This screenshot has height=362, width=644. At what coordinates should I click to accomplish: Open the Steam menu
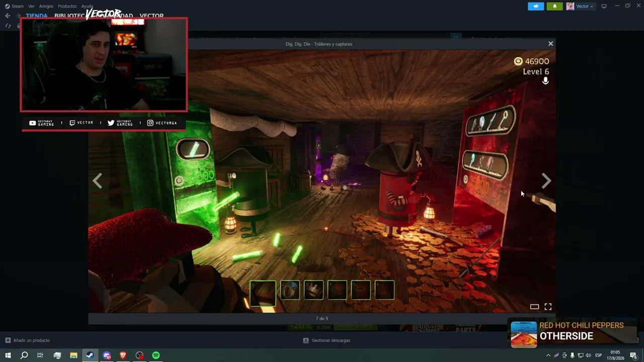tap(14, 6)
